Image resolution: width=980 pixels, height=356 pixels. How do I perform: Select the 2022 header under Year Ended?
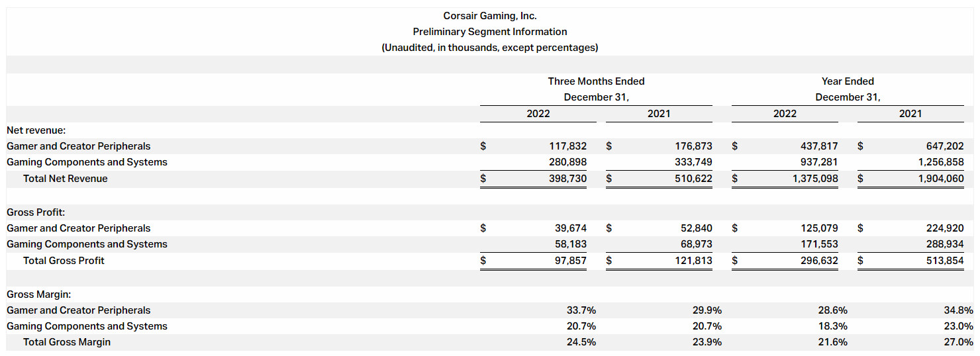(x=785, y=114)
